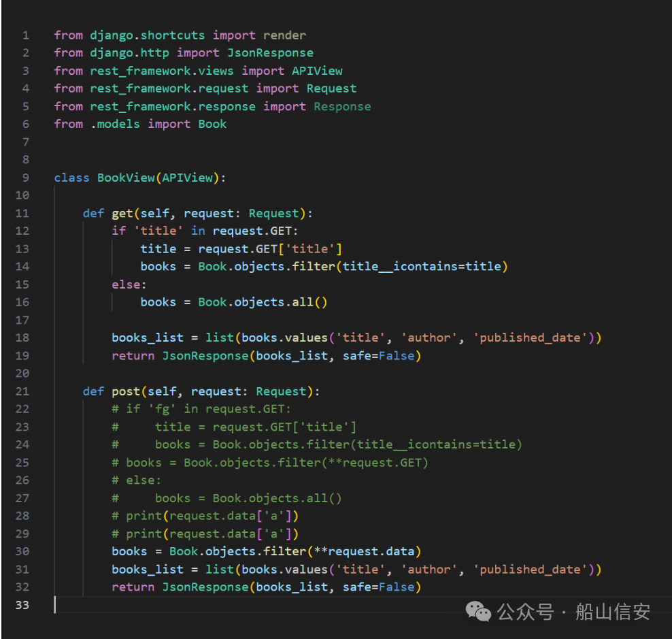Click the comment "# if 'fg' in request.GET:"
Screen dimensions: 672x639
(x=201, y=409)
